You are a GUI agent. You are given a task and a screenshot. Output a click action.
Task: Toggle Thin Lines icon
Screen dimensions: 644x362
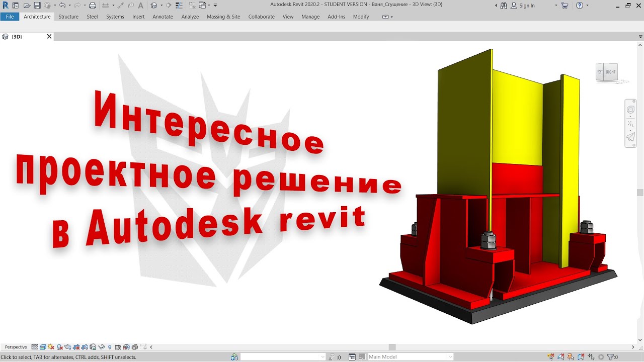click(179, 6)
